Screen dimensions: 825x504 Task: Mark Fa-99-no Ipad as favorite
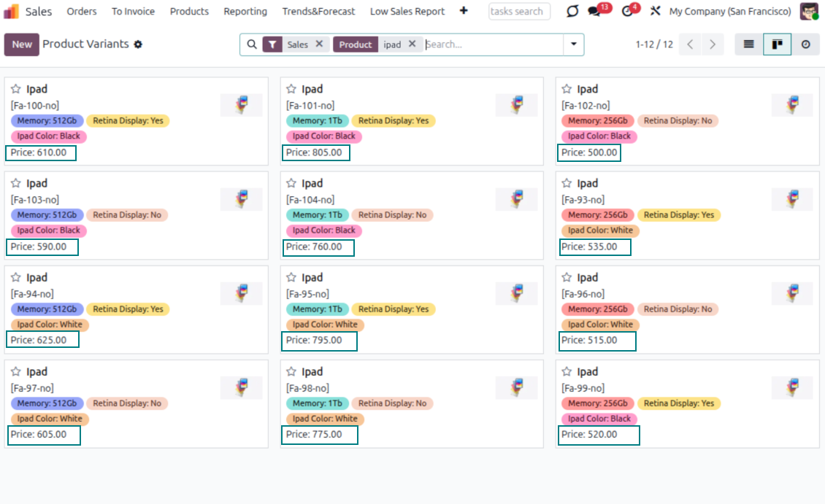tap(566, 371)
